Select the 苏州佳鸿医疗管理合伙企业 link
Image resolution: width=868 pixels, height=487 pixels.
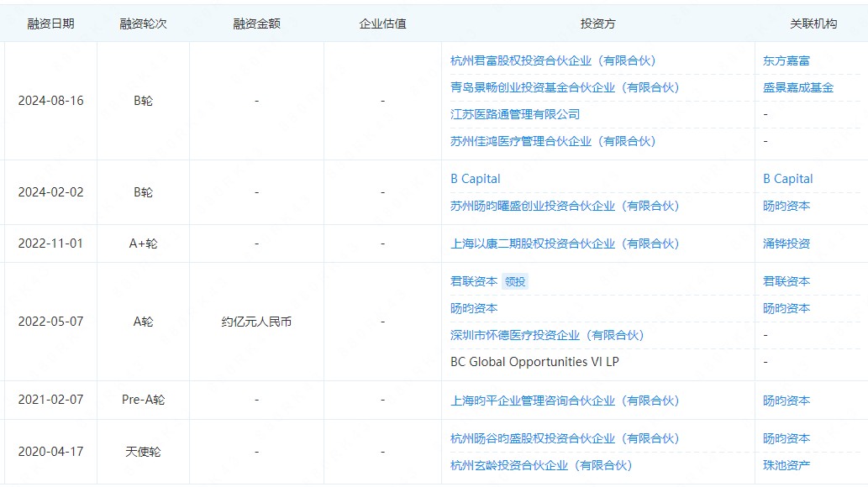[x=552, y=141]
